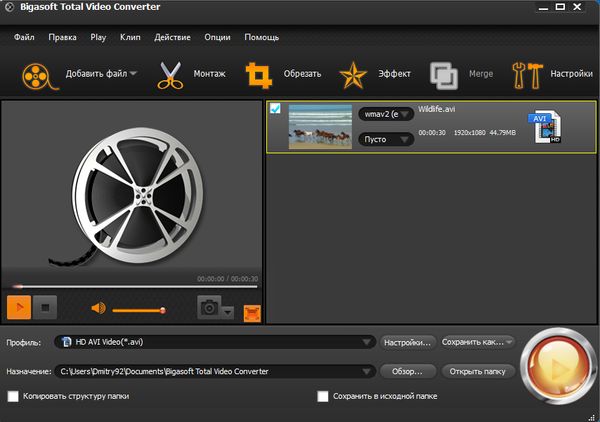The width and height of the screenshot is (600, 422).
Task: Open the Файл menu
Action: 26,37
